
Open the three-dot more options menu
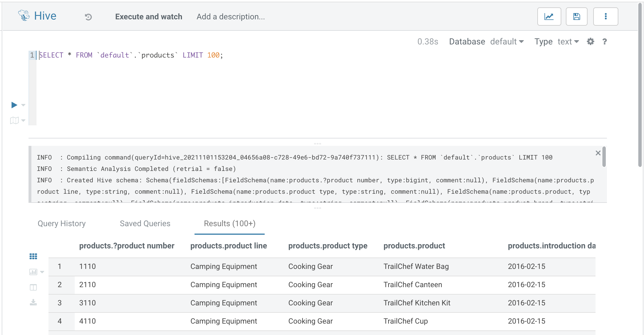coord(605,17)
